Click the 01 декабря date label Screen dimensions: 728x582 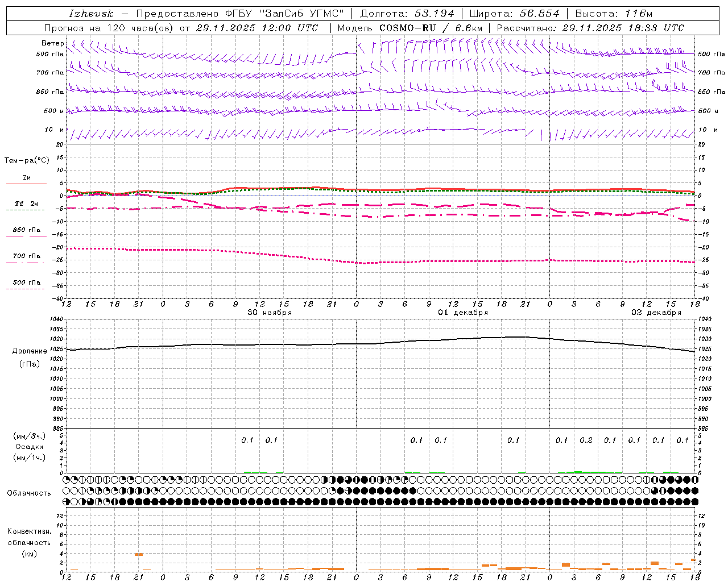[463, 313]
